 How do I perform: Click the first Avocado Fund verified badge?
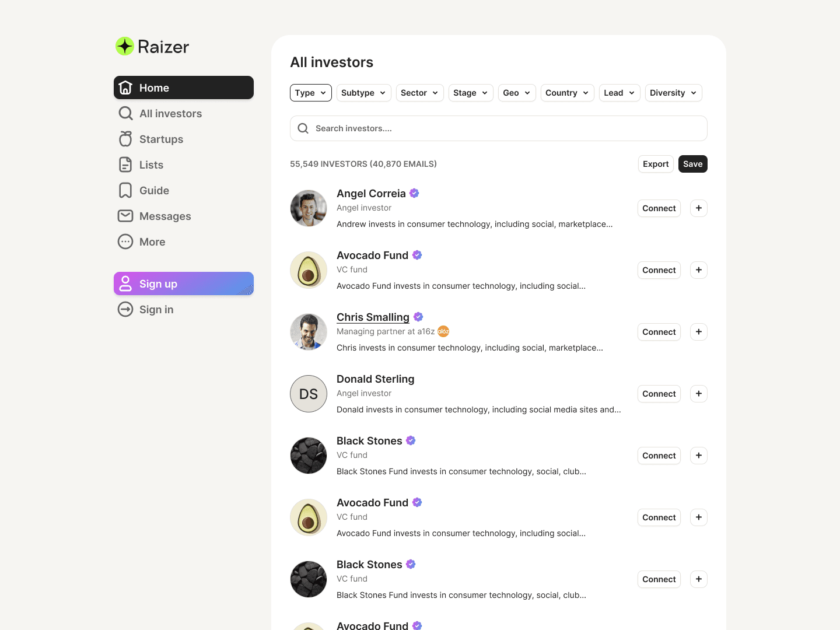click(x=417, y=255)
